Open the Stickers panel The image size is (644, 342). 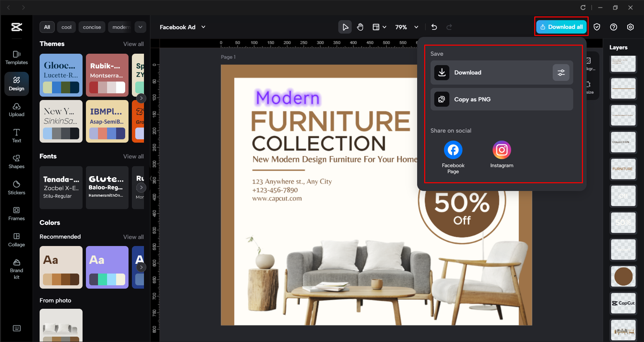click(x=16, y=188)
